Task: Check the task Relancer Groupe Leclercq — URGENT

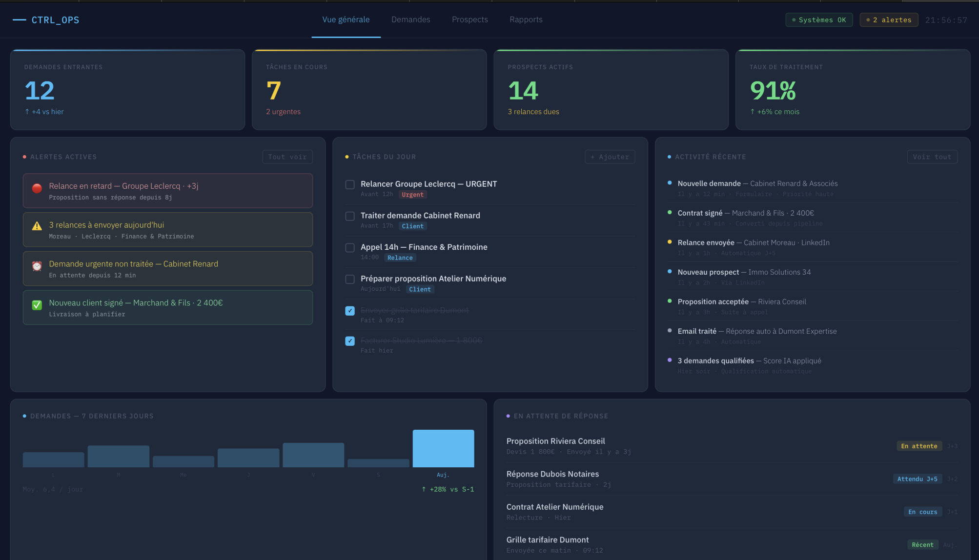Action: (x=349, y=184)
